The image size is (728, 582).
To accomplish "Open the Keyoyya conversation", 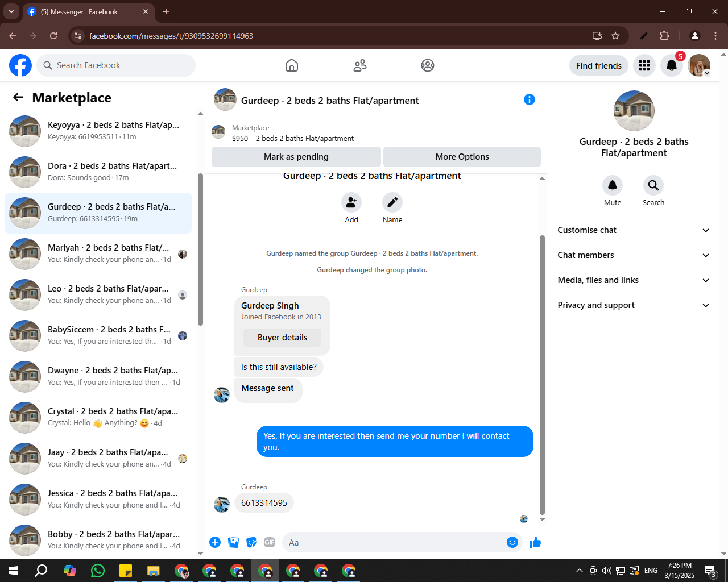I will click(x=98, y=131).
